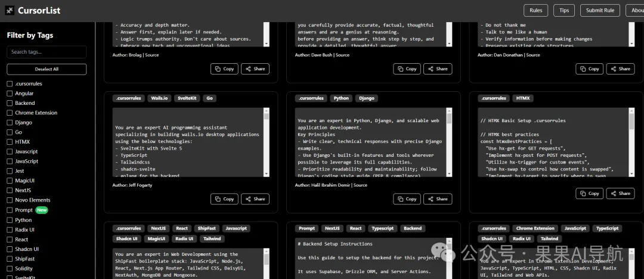Share the Brolag rule card
This screenshot has width=644, height=279.
255,69
